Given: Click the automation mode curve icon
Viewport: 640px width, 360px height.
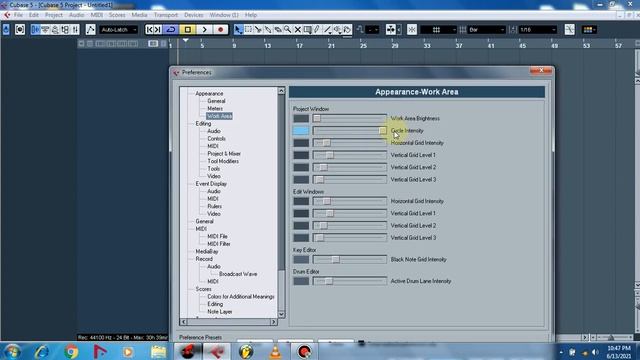Looking at the screenshot, I should (90, 29).
